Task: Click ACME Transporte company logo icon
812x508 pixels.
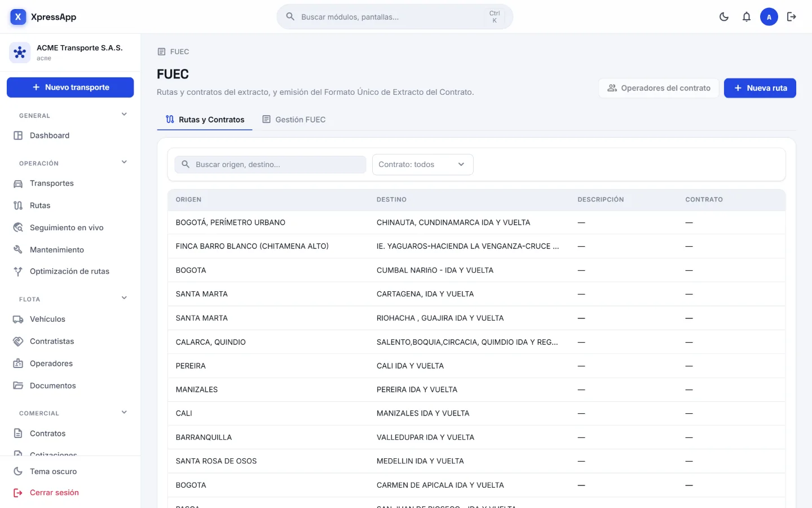Action: point(20,52)
